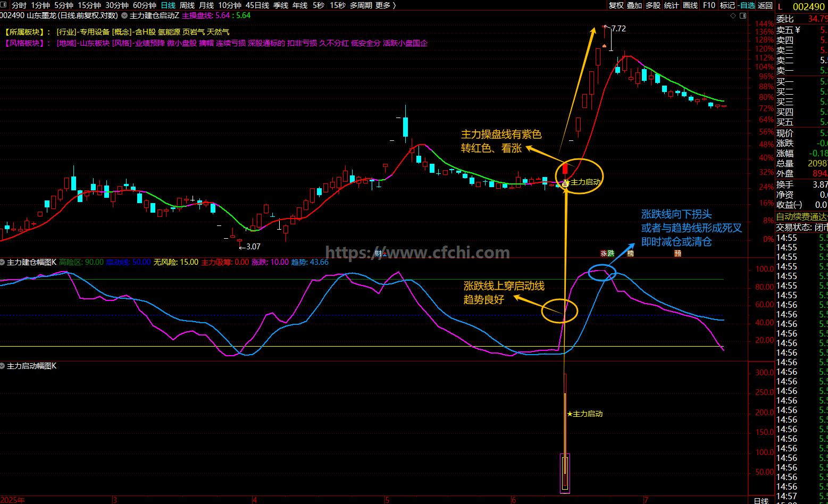Click the 主力启动幅图K indicator title
828x504 pixels.
click(31, 366)
